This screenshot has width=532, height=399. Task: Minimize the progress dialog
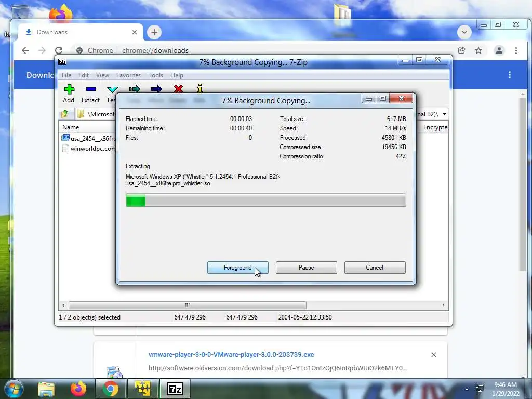tap(369, 99)
